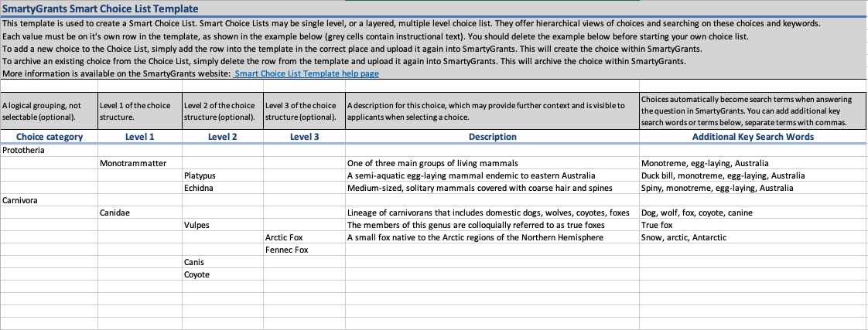This screenshot has width=868, height=330.
Task: Select the Canidae cell
Action: coord(116,213)
